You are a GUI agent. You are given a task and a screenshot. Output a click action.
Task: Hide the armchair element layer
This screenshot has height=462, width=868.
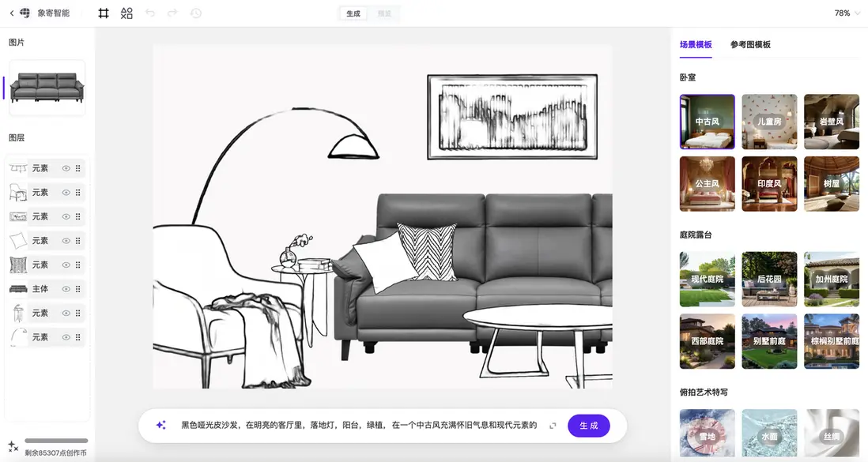(66, 193)
